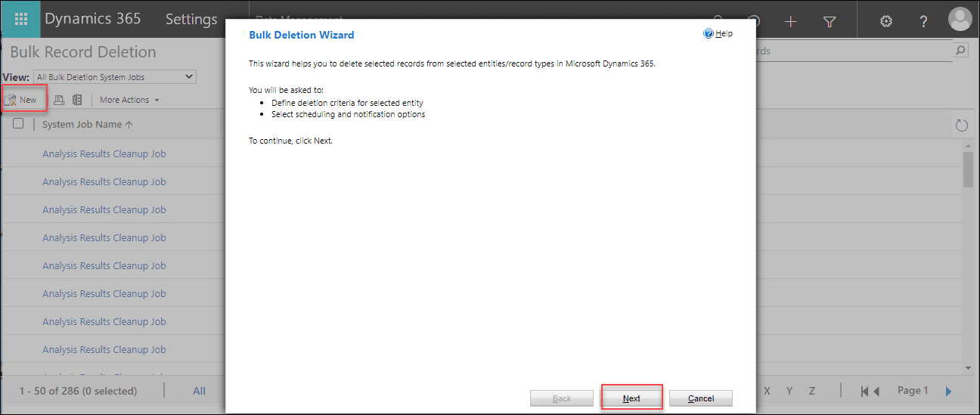Open Help link in Bulk Deletion Wizard

[x=718, y=33]
